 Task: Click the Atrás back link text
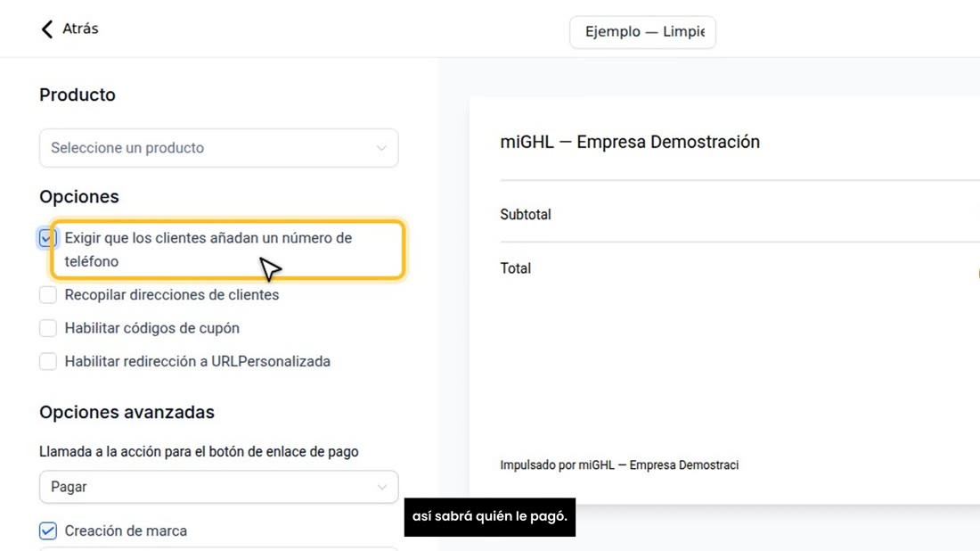click(80, 29)
